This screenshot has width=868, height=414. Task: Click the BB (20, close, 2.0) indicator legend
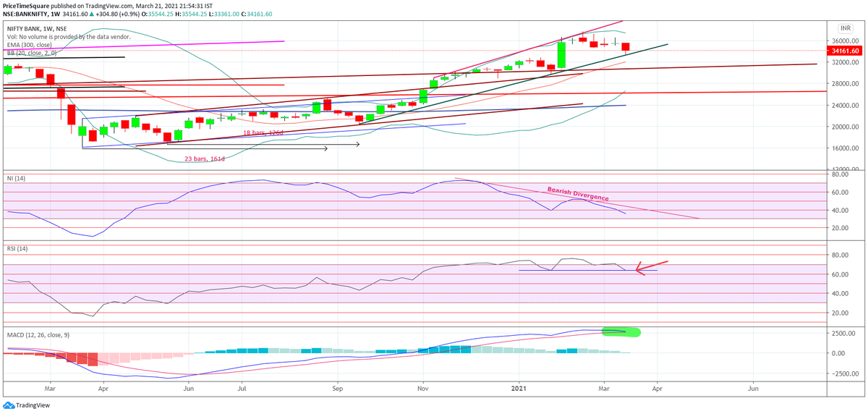[33, 54]
